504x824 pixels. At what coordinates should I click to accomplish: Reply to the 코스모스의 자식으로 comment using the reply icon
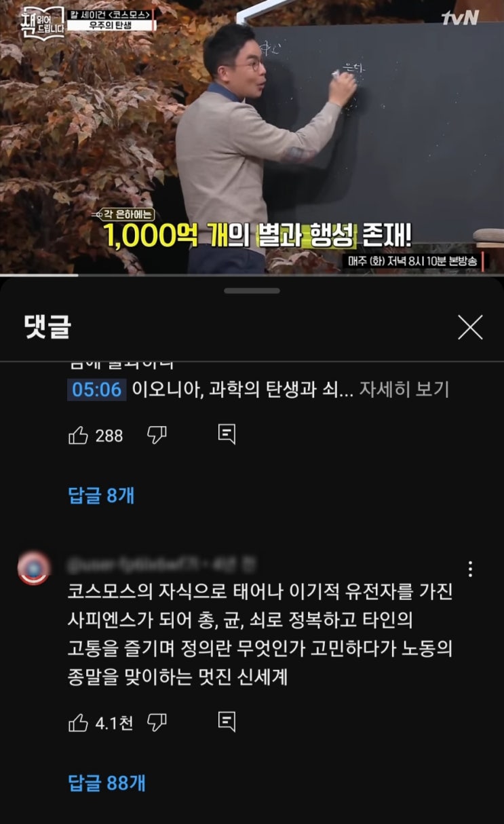tap(227, 722)
